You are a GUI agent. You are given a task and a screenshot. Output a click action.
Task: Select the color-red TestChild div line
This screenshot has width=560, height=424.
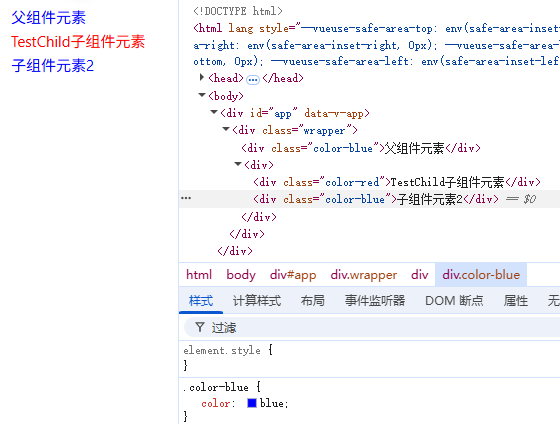[x=397, y=182]
